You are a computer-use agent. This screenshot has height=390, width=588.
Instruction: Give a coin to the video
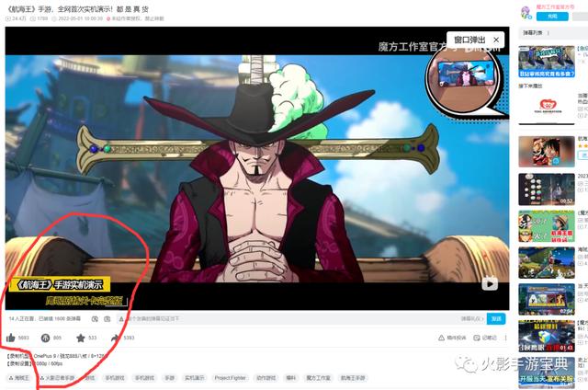click(x=45, y=338)
